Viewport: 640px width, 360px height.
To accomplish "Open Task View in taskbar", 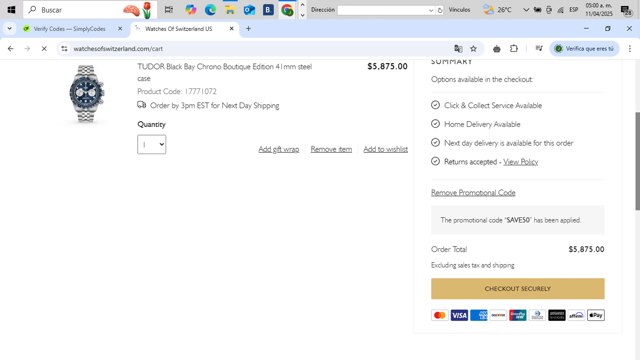I will click(169, 10).
